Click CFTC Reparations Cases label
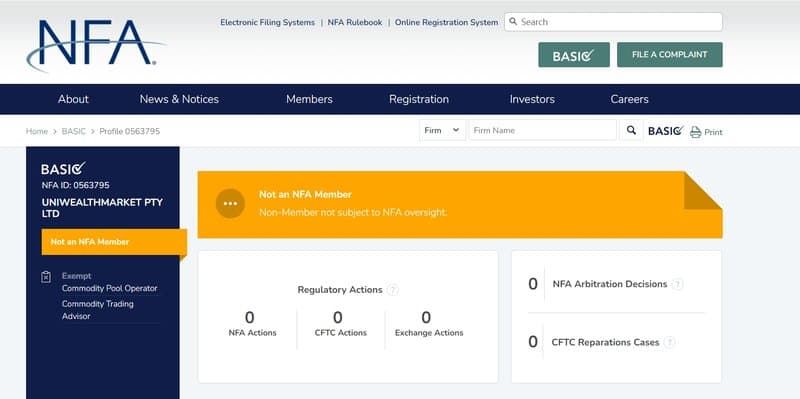Screen dimensions: 800x399 point(605,342)
